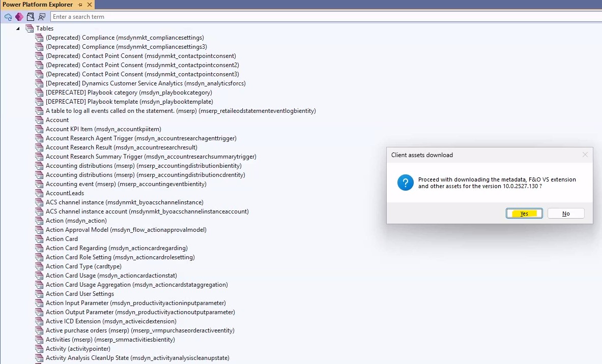Click the feedback person icon in toolbar
Viewport: 602px width, 364px height.
[42, 17]
